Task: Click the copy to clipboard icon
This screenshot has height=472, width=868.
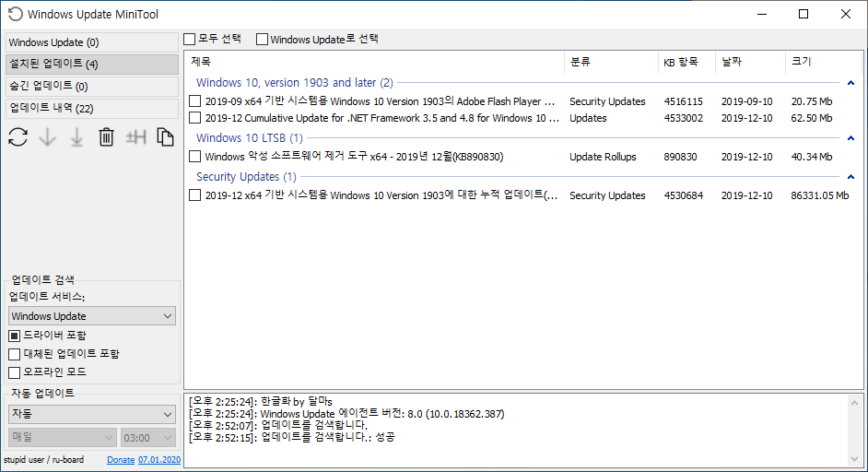Action: point(165,137)
